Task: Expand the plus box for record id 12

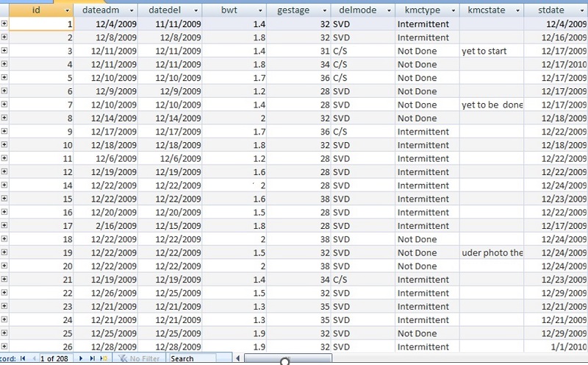Action: click(x=4, y=171)
